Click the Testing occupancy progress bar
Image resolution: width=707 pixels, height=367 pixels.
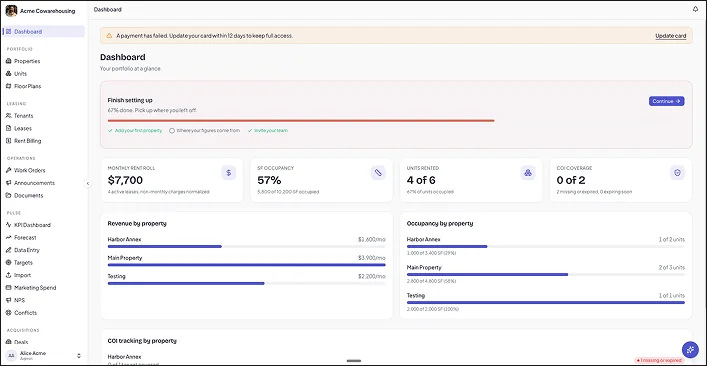[x=546, y=303]
